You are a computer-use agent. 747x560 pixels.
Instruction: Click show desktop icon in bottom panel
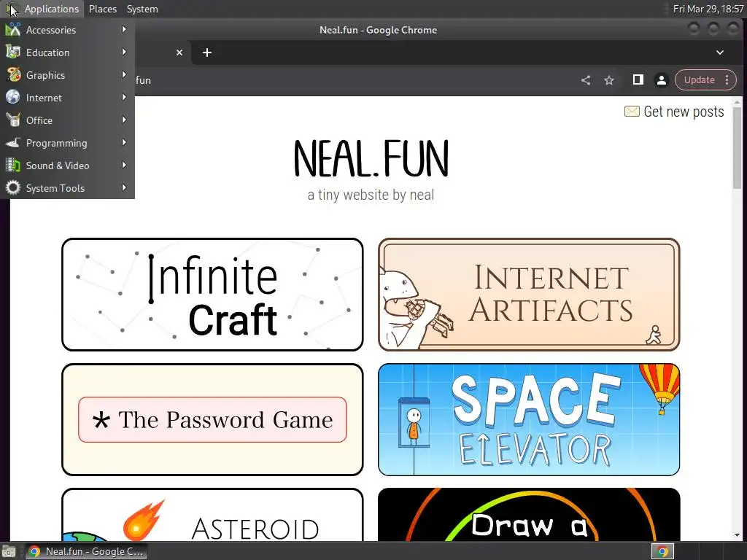[8, 551]
